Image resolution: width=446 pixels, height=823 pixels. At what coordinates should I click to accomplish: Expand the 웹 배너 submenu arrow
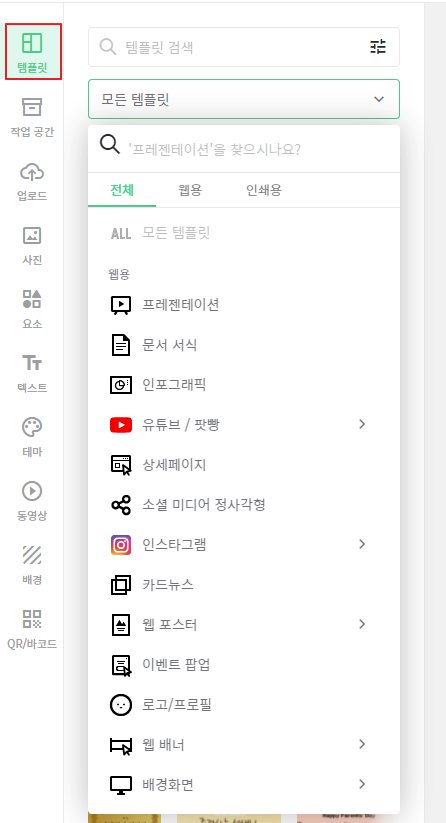(x=362, y=744)
